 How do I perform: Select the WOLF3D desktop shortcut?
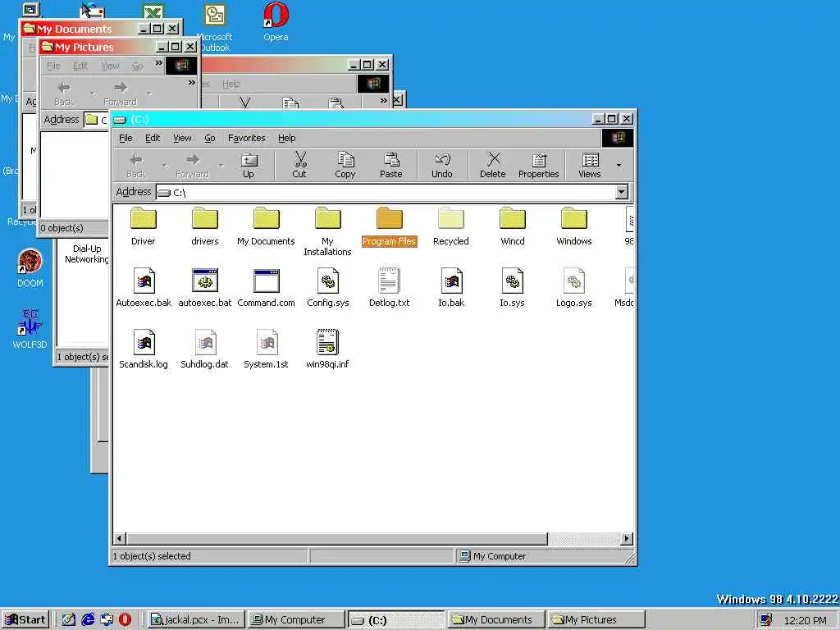30,330
